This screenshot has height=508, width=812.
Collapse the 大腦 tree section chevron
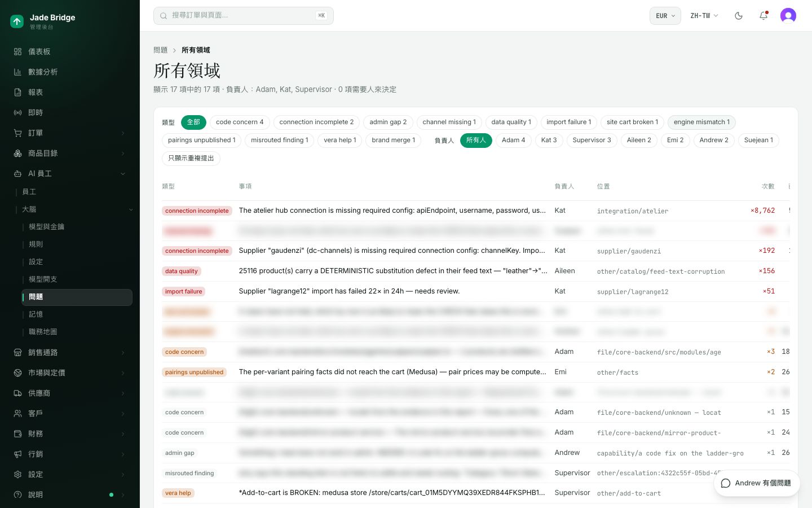[x=131, y=209]
